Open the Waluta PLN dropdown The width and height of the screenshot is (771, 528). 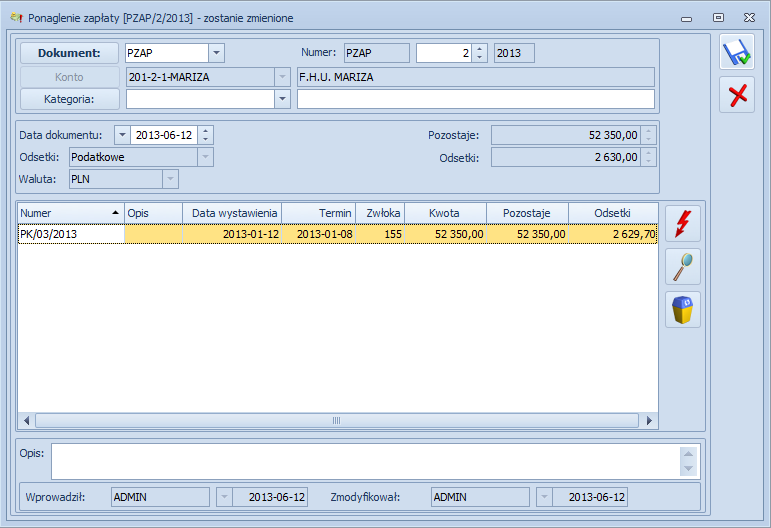click(x=170, y=179)
